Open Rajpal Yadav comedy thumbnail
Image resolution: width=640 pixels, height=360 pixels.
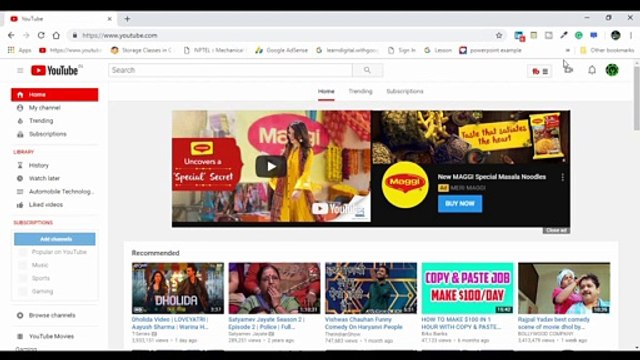(564, 288)
